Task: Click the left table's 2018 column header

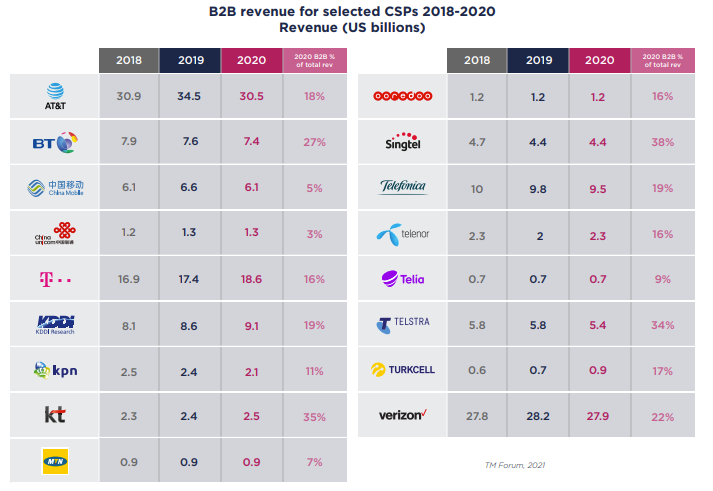Action: (129, 60)
